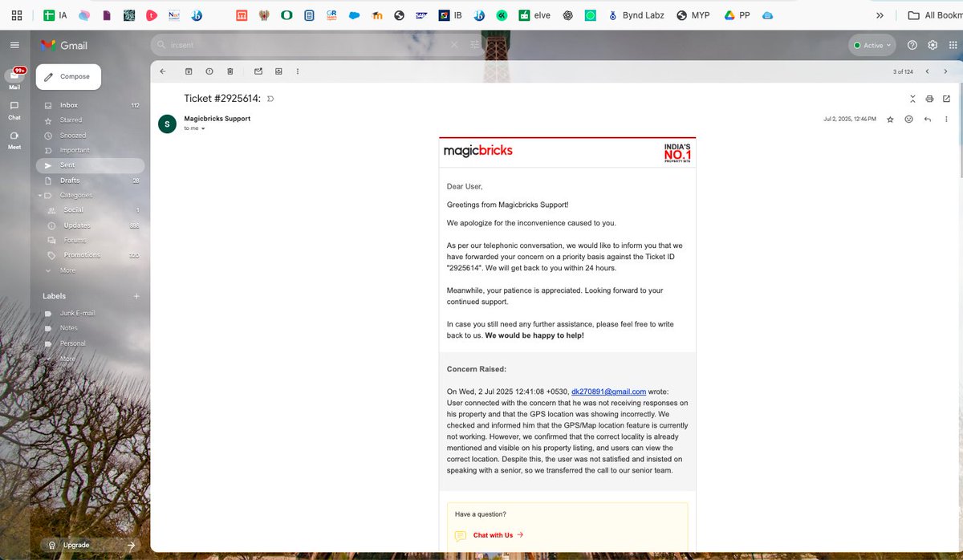Click the Chat with Us link
Viewport: 963px width, 560px height.
[x=493, y=534]
